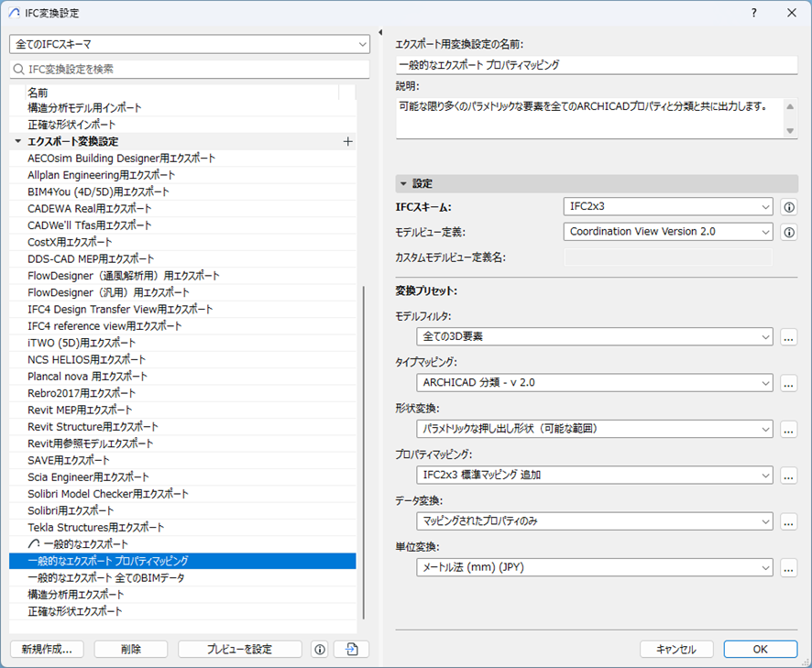Focus the IFC変換設定を検索 search field
The image size is (812, 668).
pos(190,70)
